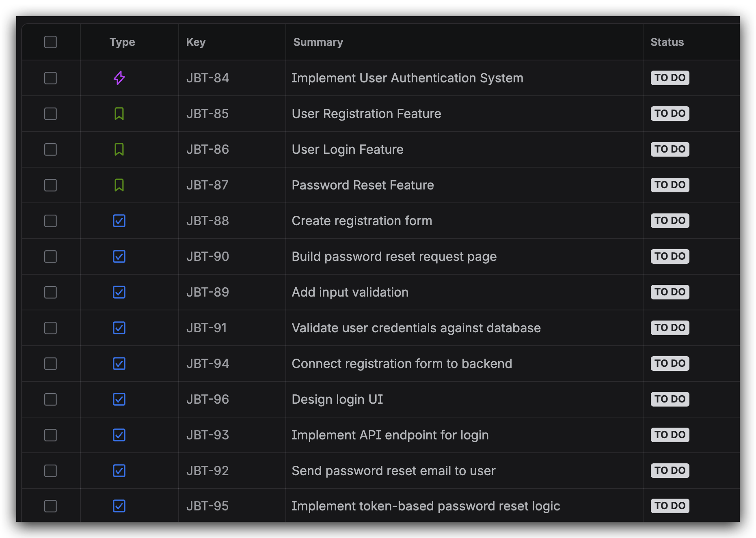Toggle the select-all checkbox in the header
Image resolution: width=756 pixels, height=538 pixels.
[50, 41]
